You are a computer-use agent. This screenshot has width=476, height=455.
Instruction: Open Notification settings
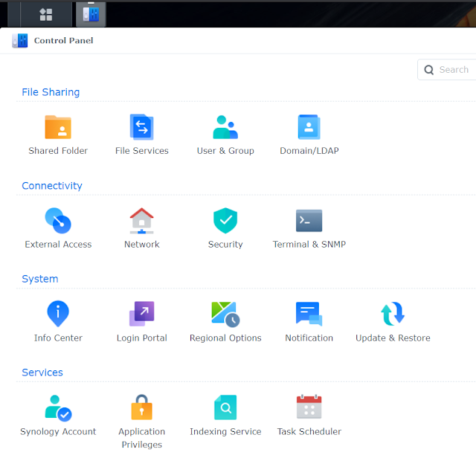tap(309, 322)
